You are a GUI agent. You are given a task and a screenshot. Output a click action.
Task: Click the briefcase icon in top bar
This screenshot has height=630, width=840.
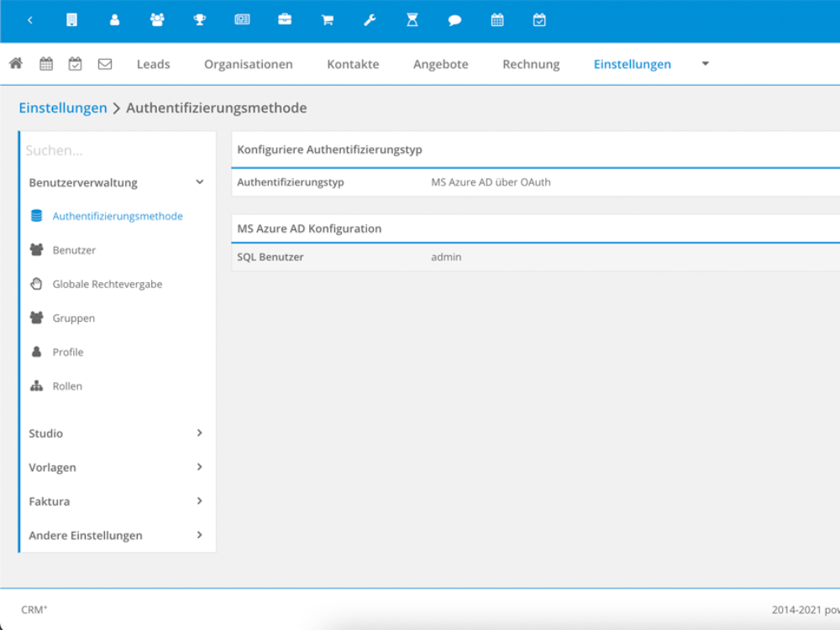coord(285,20)
